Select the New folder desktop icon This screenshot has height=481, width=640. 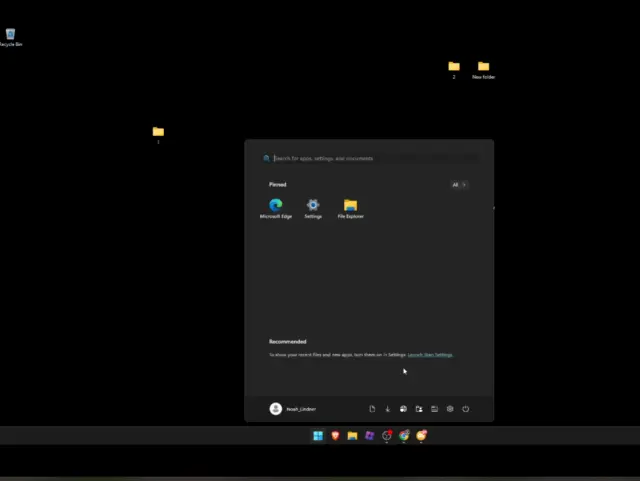click(484, 70)
